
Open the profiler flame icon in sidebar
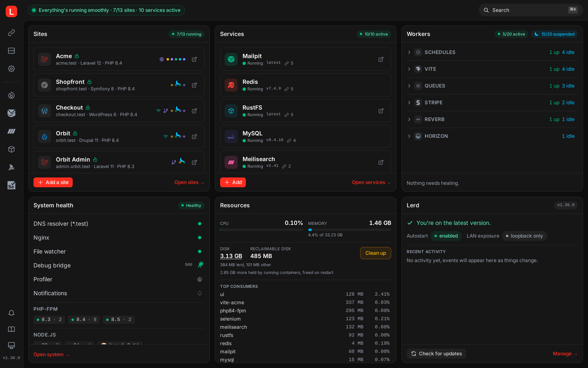(11, 95)
